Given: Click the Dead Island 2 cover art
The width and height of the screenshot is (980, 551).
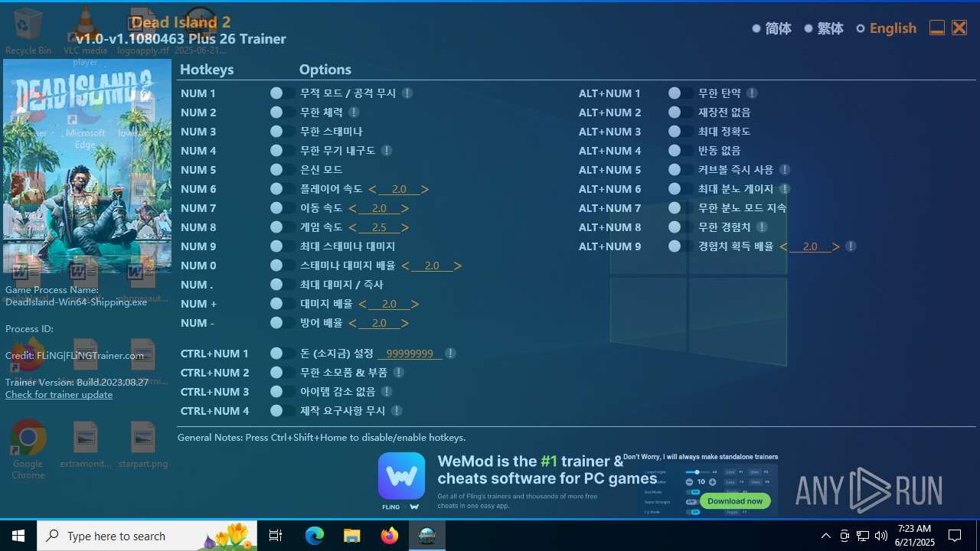Looking at the screenshot, I should coord(87,166).
